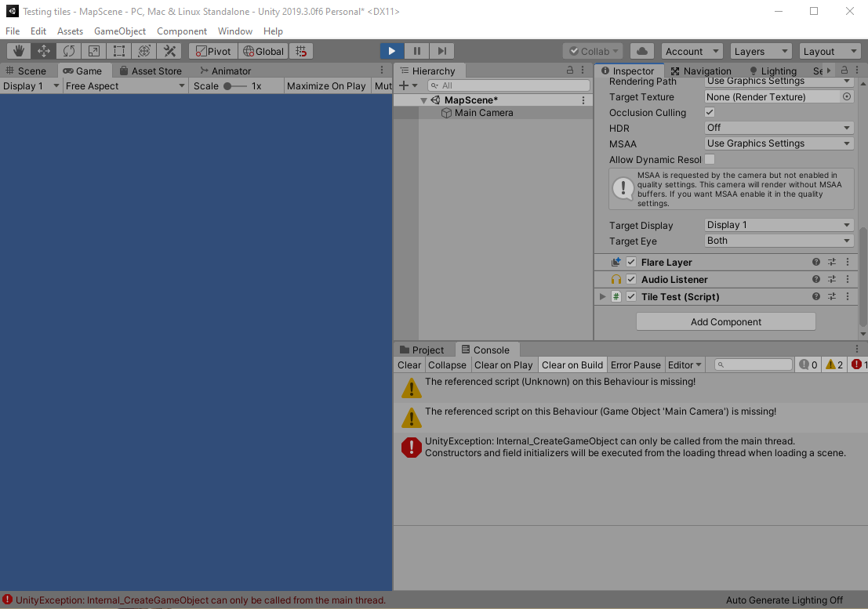Open the Target Display dropdown
This screenshot has width=868, height=609.
point(779,225)
